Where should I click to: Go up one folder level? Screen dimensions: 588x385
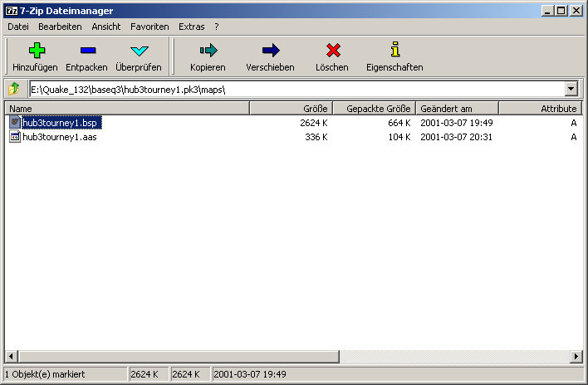(15, 89)
